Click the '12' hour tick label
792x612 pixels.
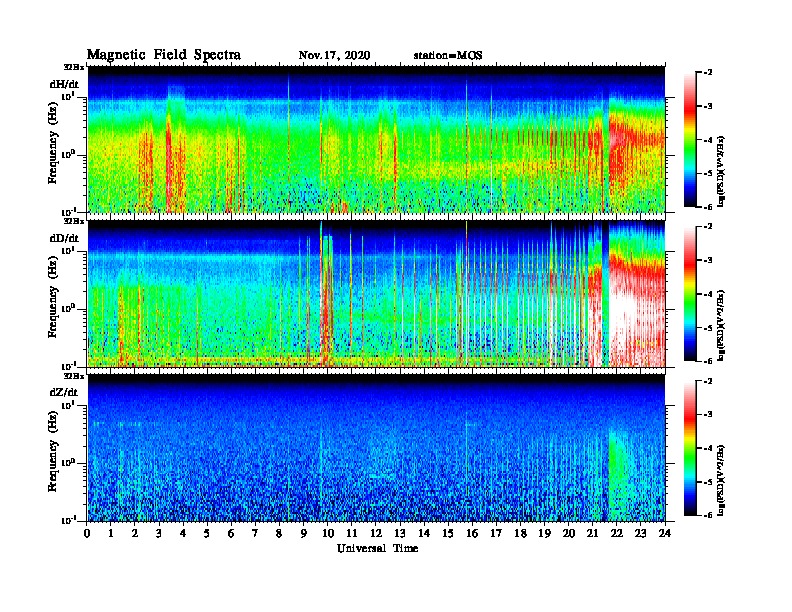tap(376, 534)
